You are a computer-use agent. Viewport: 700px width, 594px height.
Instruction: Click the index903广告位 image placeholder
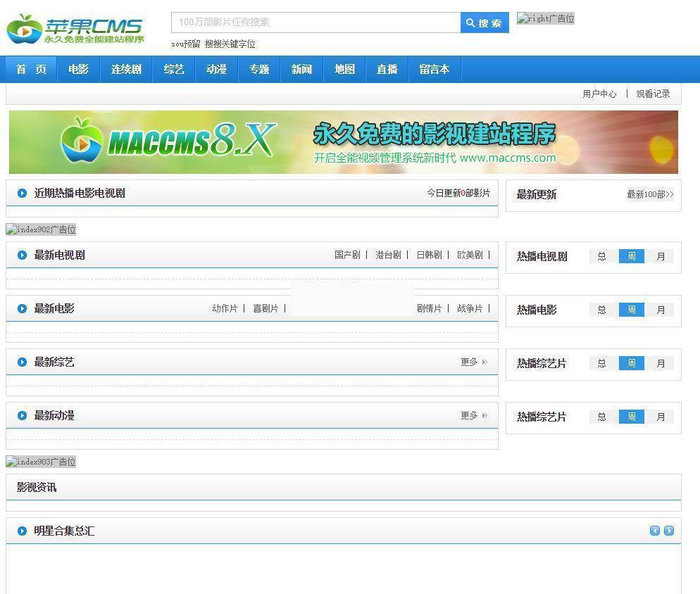(x=41, y=462)
